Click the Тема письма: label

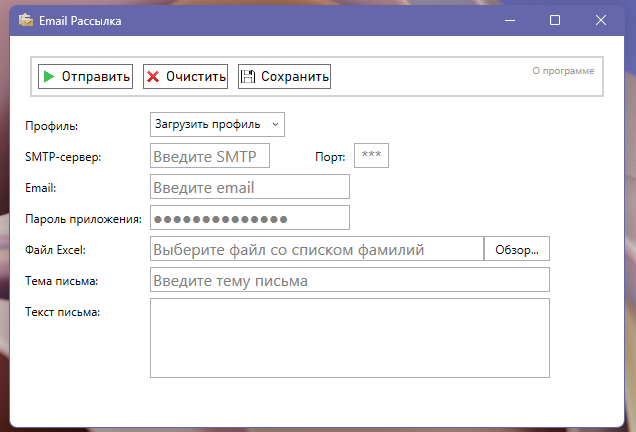click(x=62, y=281)
